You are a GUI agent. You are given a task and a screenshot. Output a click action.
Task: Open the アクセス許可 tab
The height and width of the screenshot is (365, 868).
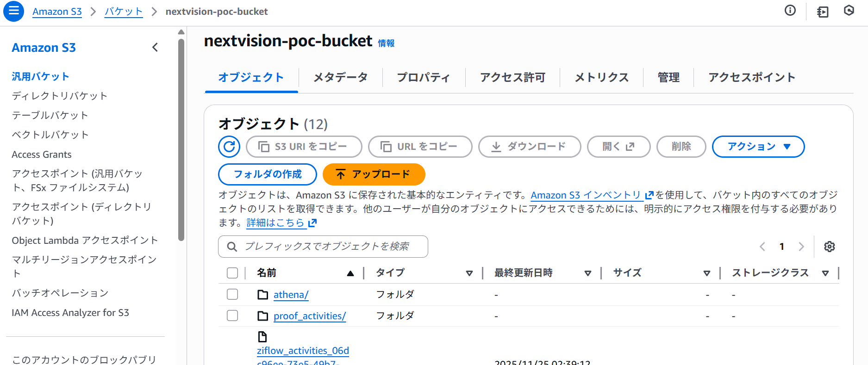[512, 77]
